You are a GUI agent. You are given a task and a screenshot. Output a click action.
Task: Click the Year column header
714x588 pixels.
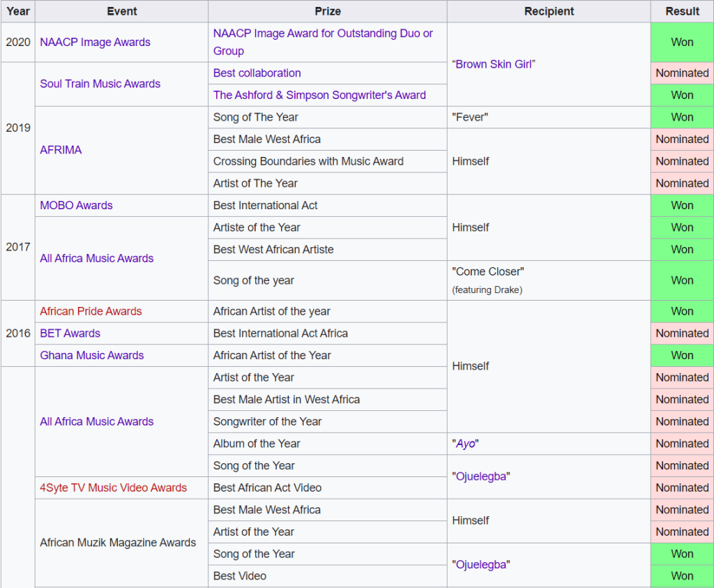(x=18, y=11)
